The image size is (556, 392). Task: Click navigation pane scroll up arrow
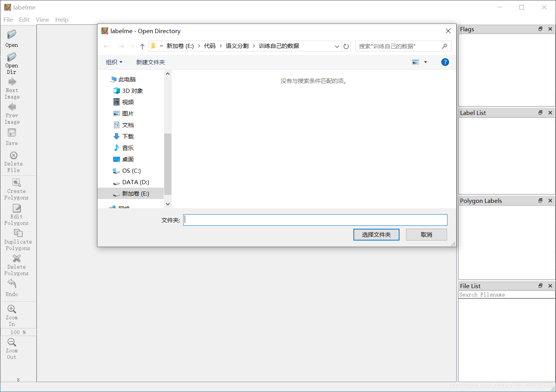point(168,74)
